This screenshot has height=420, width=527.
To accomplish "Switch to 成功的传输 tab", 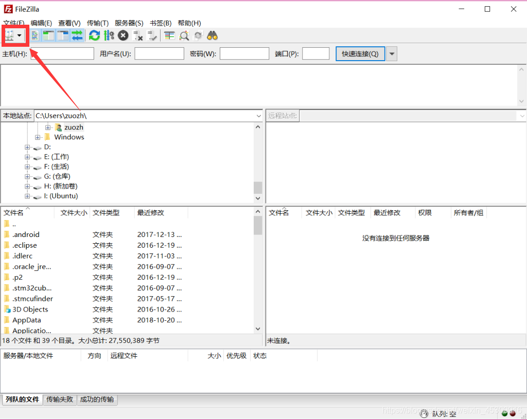I will click(x=97, y=399).
